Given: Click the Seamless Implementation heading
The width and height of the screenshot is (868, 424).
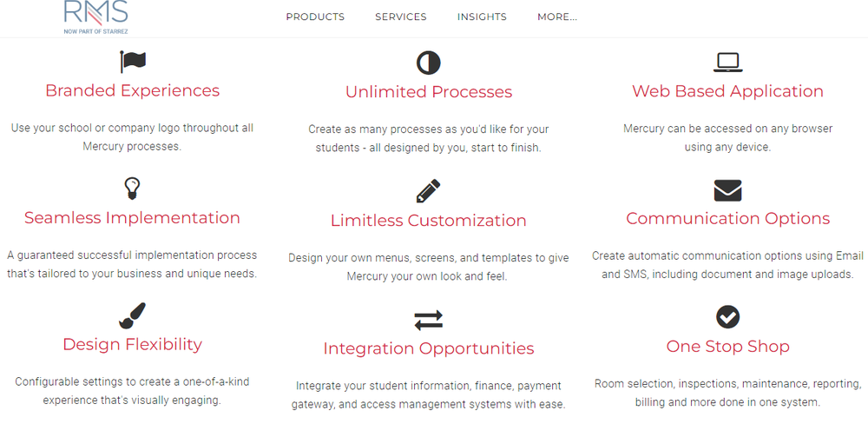Looking at the screenshot, I should click(132, 218).
